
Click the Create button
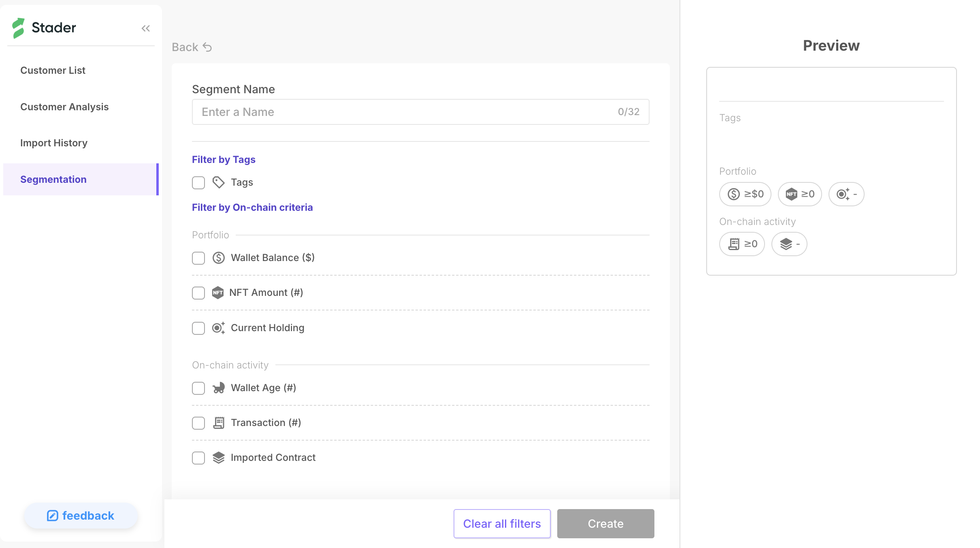pyautogui.click(x=605, y=524)
